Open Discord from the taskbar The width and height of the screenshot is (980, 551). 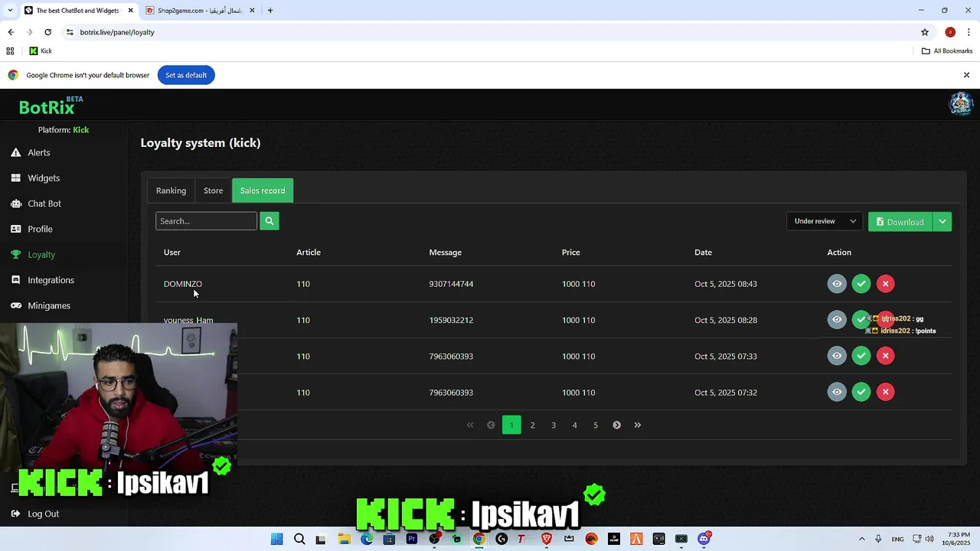pos(704,539)
